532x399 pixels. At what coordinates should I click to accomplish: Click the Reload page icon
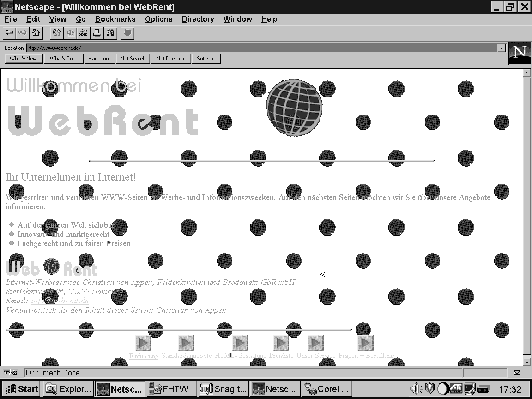pos(57,33)
